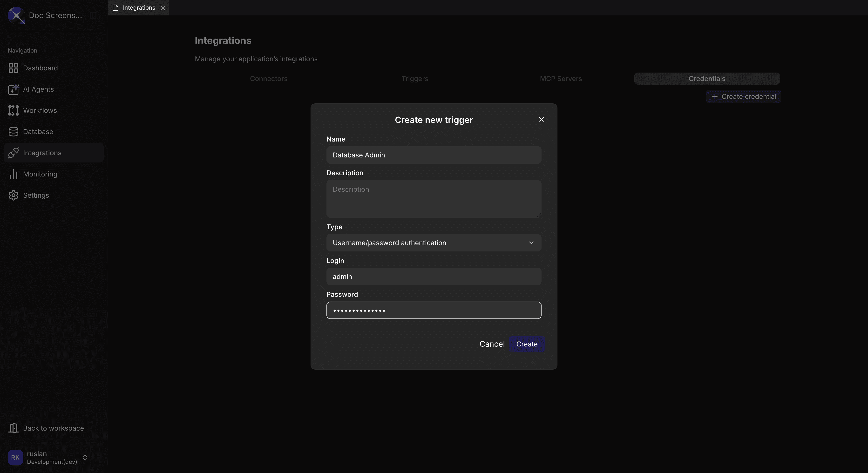Image resolution: width=868 pixels, height=473 pixels.
Task: Expand the Development(dev) workspace selector
Action: (x=85, y=458)
